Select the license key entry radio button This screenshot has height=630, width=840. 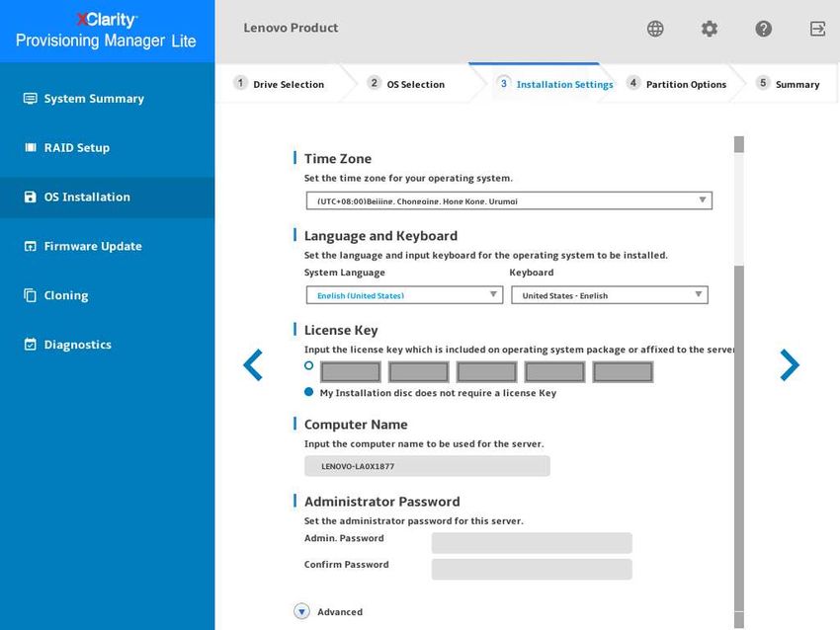(x=308, y=365)
